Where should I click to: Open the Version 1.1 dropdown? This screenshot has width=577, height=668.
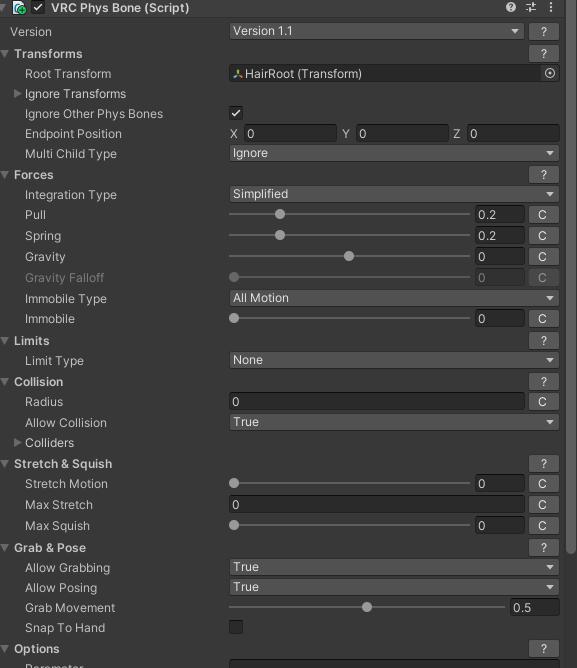376,31
